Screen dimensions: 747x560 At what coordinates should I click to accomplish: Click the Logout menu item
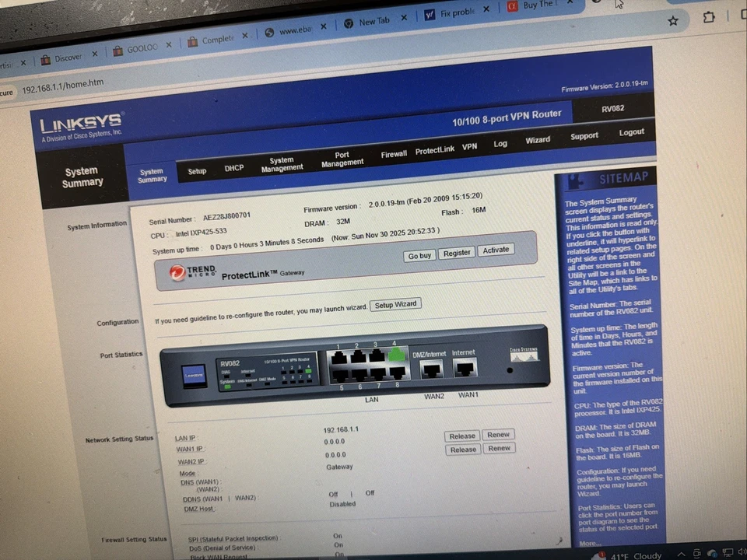[x=631, y=132]
